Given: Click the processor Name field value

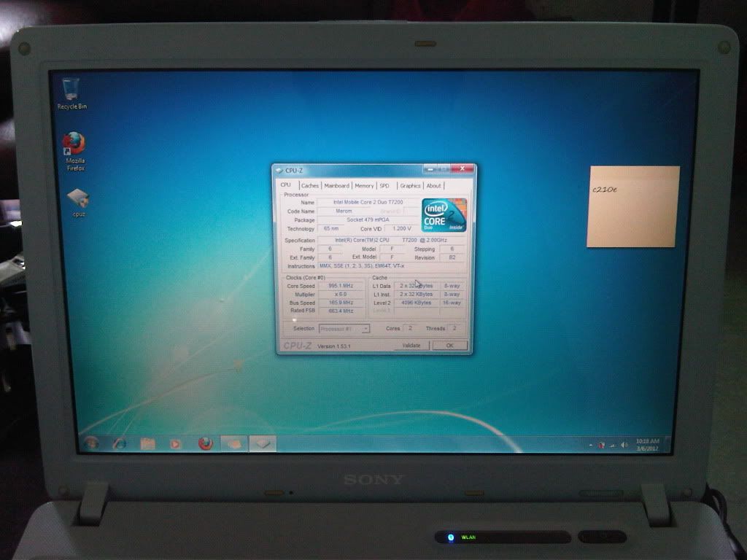Looking at the screenshot, I should [x=368, y=203].
